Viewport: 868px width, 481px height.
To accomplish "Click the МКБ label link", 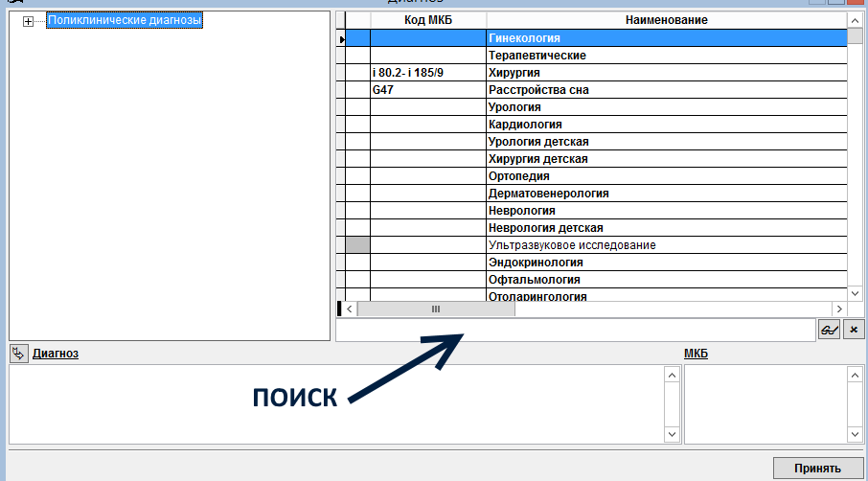I will point(696,354).
